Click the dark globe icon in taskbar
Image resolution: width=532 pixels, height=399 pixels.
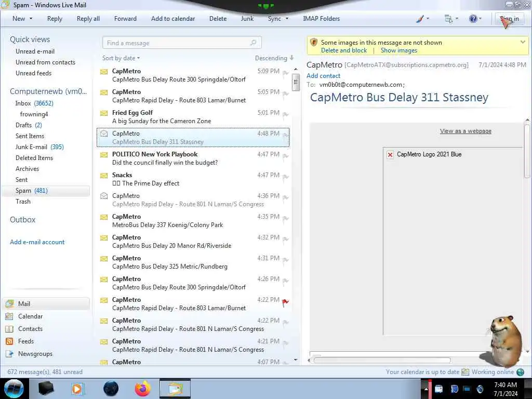[x=111, y=389]
